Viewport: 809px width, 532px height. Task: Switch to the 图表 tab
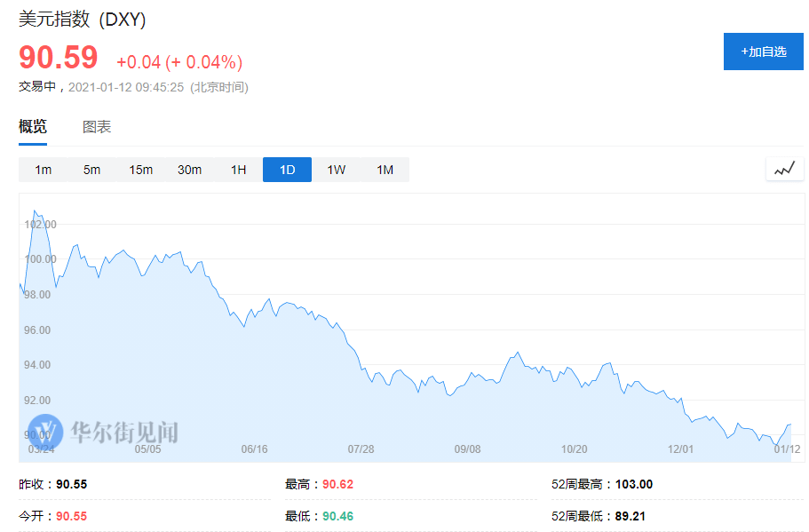coord(95,126)
